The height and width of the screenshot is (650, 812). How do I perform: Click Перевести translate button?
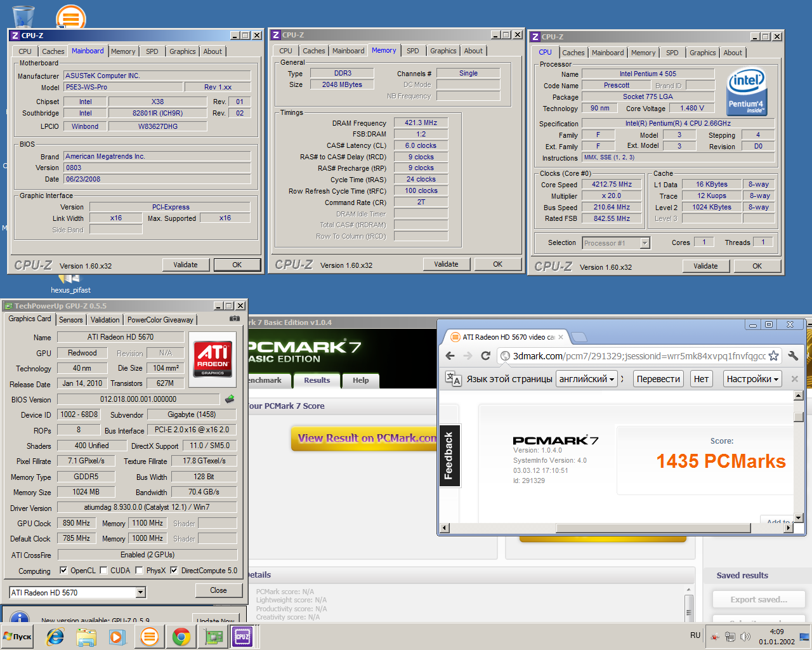pyautogui.click(x=658, y=379)
